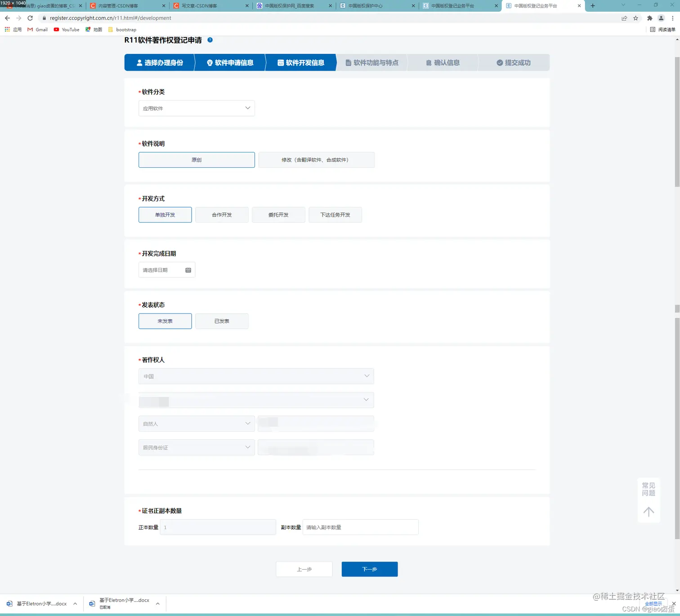Click the 请选择日期 date input field
This screenshot has width=680, height=616.
(167, 270)
